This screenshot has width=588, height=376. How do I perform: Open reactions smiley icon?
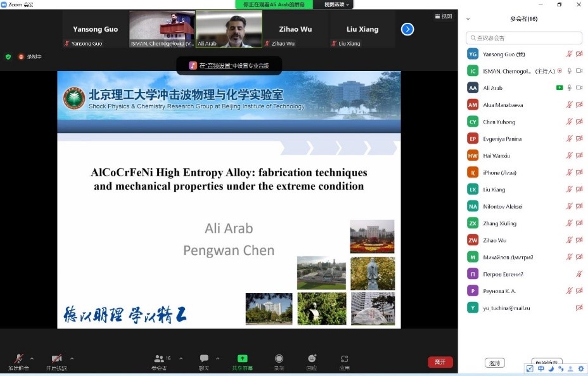click(312, 359)
